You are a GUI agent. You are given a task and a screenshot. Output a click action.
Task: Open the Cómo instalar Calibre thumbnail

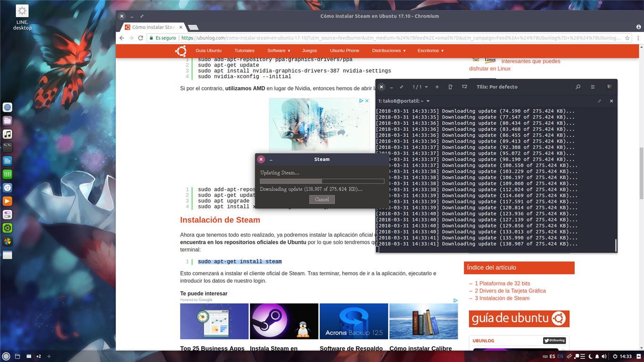tap(423, 321)
